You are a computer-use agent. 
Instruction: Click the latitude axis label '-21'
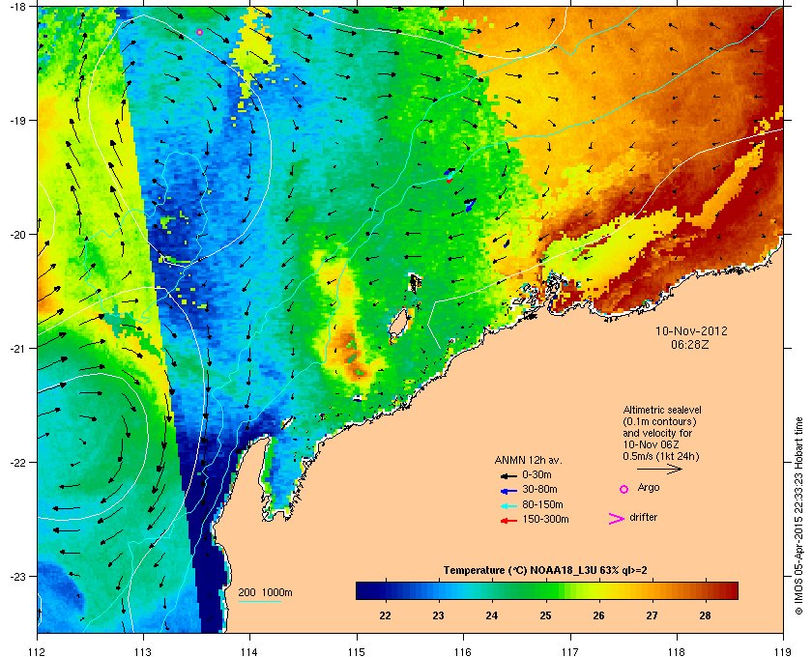coord(17,349)
